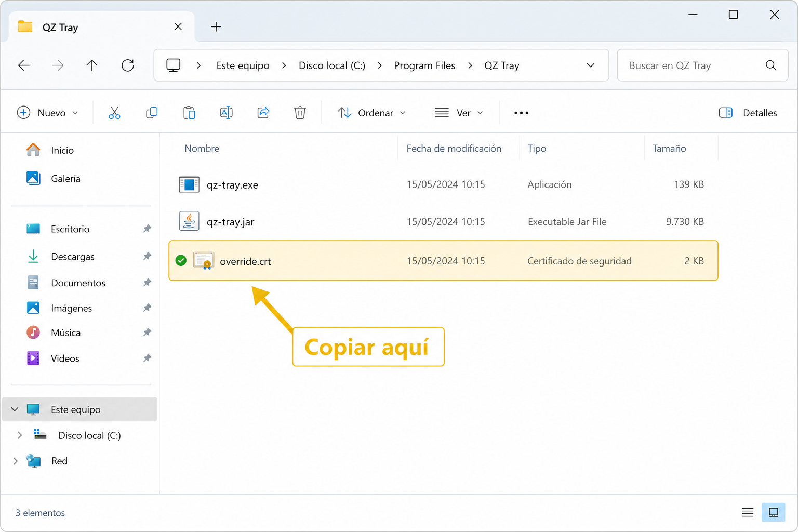798x532 pixels.
Task: Open Galería in the sidebar
Action: click(54, 178)
